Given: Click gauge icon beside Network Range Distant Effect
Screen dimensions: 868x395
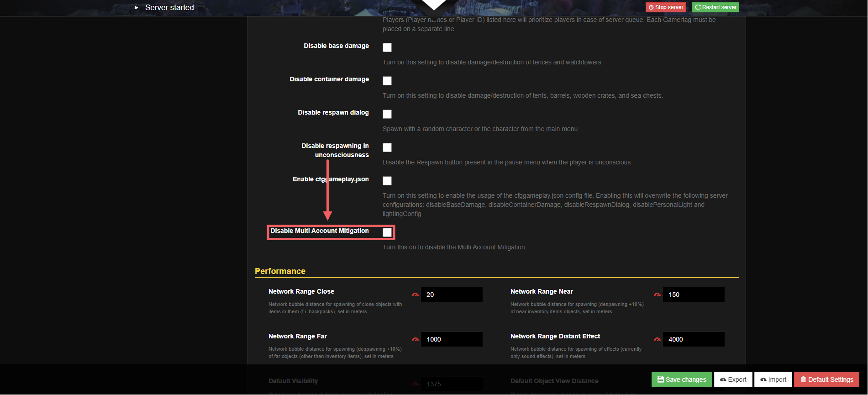Looking at the screenshot, I should [x=658, y=339].
